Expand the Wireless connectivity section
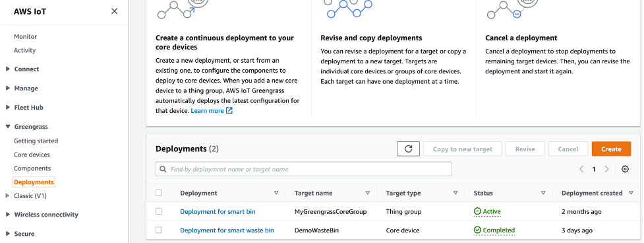 8,214
